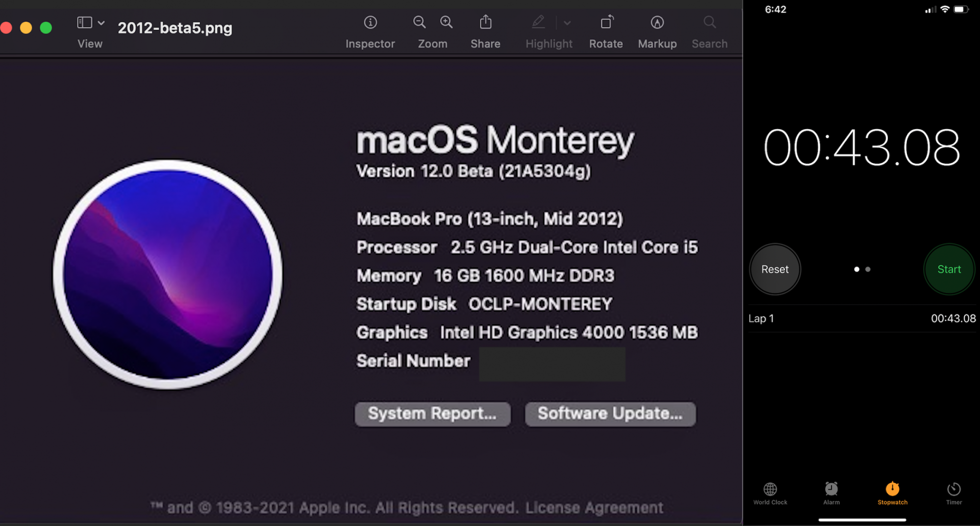Click the macOS Monterey logo image

click(x=168, y=275)
